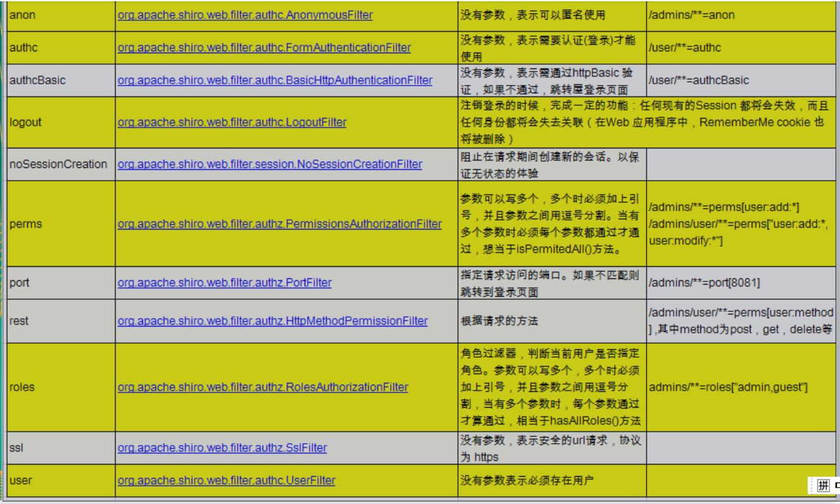Screen dimensions: 840x504
Task: Click the '/user/**=authcBasic' example cell
Action: tap(741, 81)
